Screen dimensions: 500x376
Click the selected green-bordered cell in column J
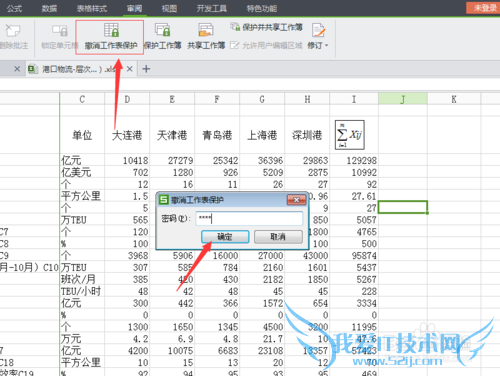(403, 207)
